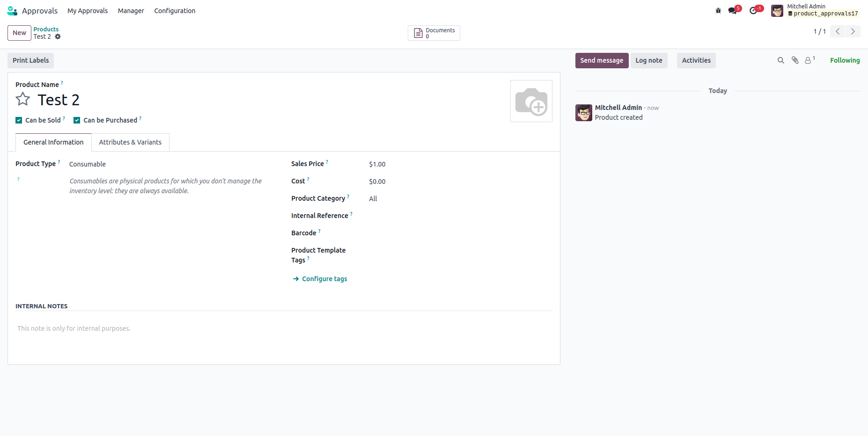Open activities clock icon in top bar
The image size is (868, 436).
point(754,10)
